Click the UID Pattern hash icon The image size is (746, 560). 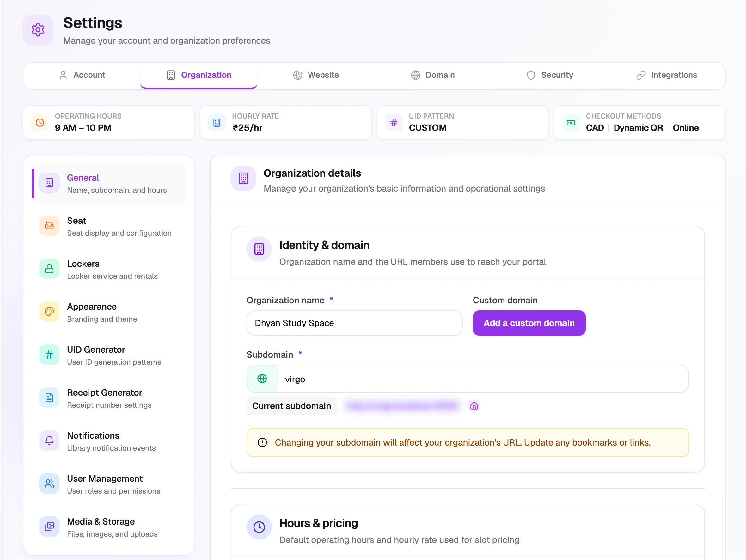pos(394,122)
